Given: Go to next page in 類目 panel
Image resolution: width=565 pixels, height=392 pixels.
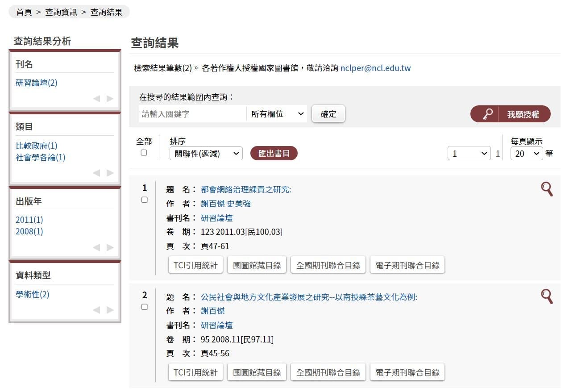Looking at the screenshot, I should (x=110, y=173).
